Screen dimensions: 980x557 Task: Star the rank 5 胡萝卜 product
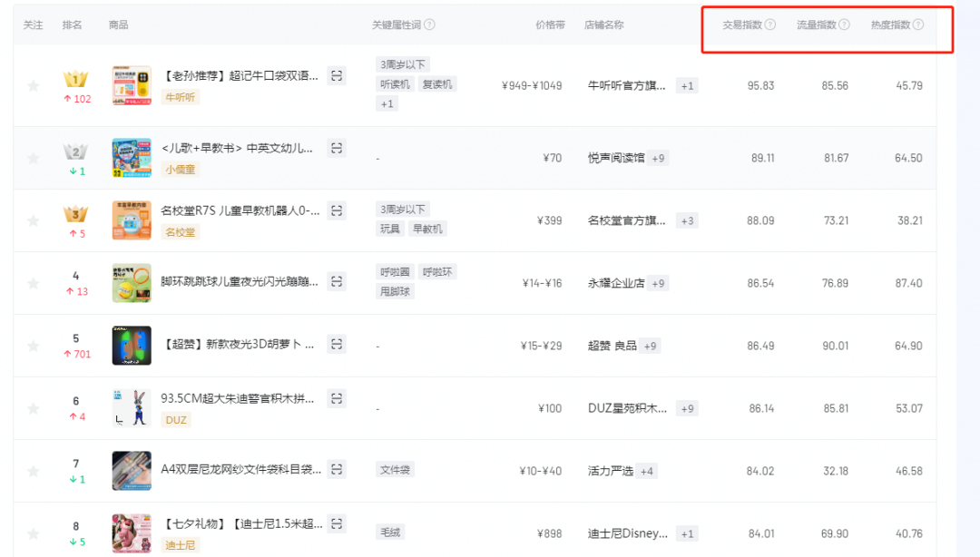[x=34, y=346]
